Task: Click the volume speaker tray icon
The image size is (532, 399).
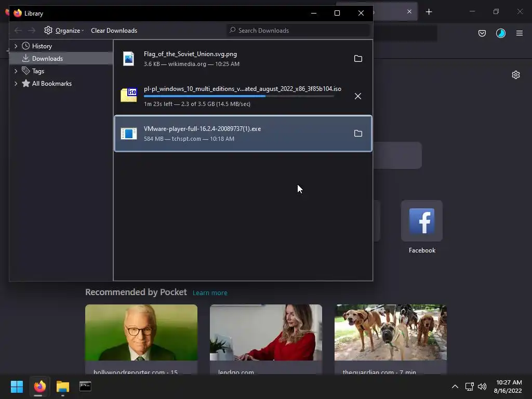Action: point(482,387)
